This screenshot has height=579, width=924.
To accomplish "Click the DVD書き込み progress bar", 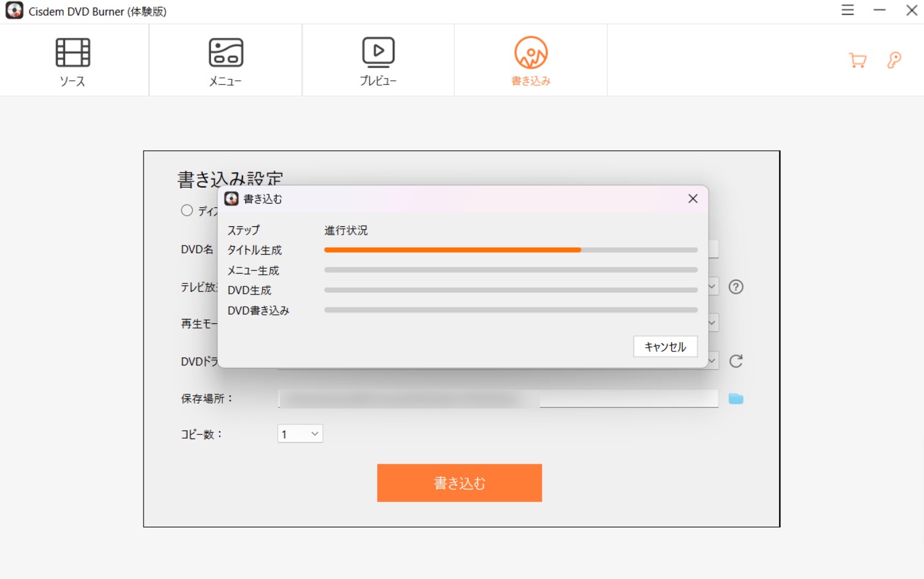I will point(511,310).
